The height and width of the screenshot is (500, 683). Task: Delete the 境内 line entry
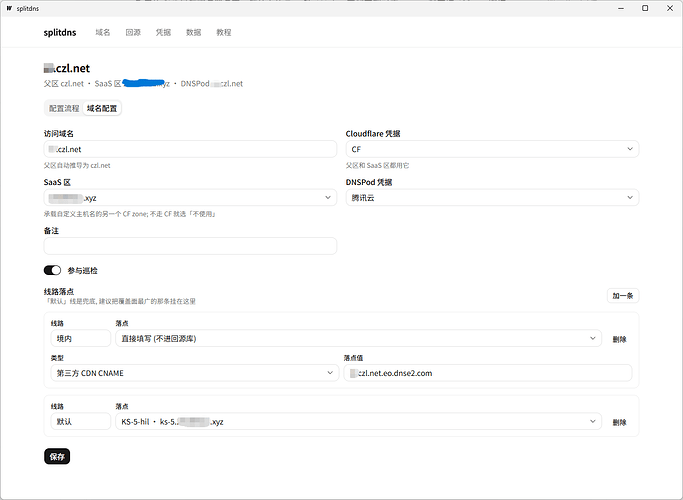tap(619, 339)
